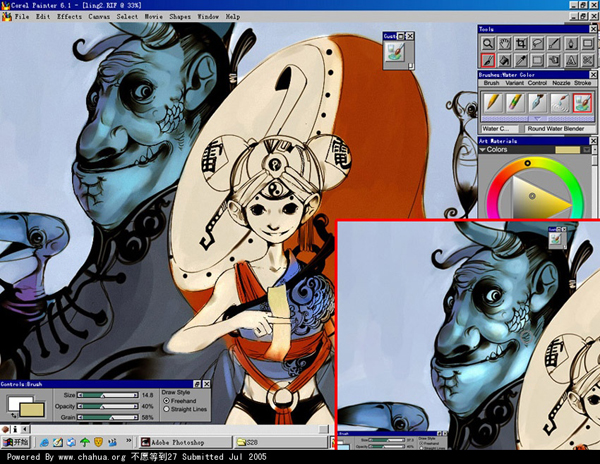
Task: Select Freehand draw style
Action: 166,401
